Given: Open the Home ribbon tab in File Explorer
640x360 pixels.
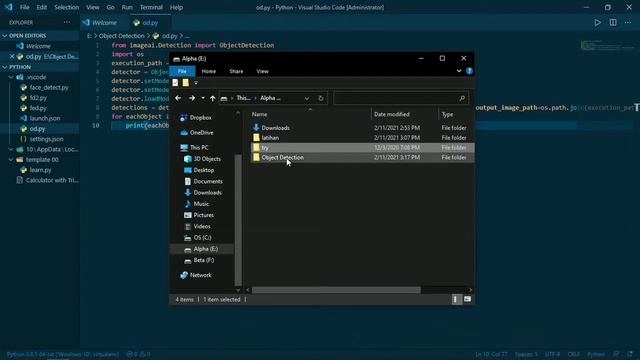Looking at the screenshot, I should pos(209,71).
